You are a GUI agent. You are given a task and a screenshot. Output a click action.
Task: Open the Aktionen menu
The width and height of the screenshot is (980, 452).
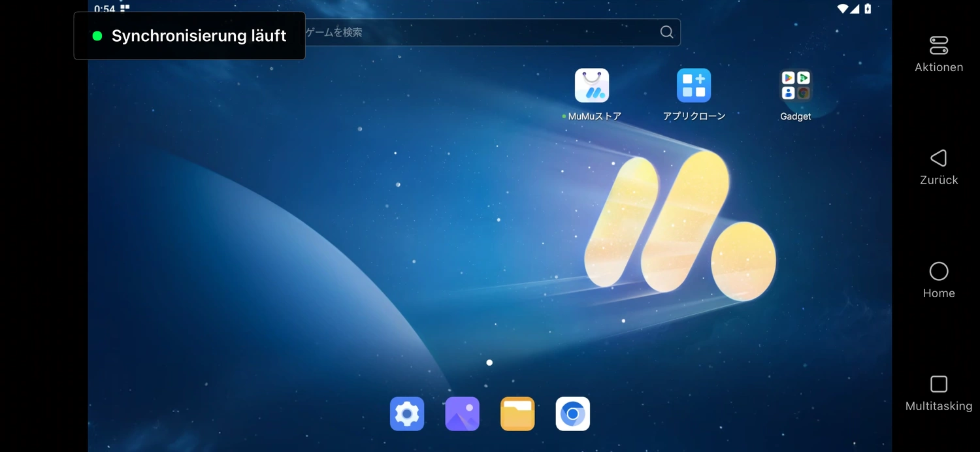pyautogui.click(x=939, y=54)
